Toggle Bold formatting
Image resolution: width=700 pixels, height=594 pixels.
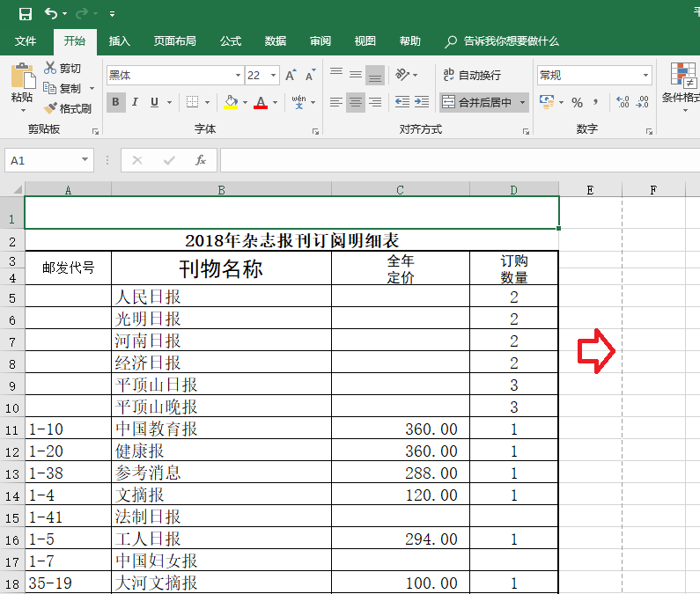pos(115,102)
